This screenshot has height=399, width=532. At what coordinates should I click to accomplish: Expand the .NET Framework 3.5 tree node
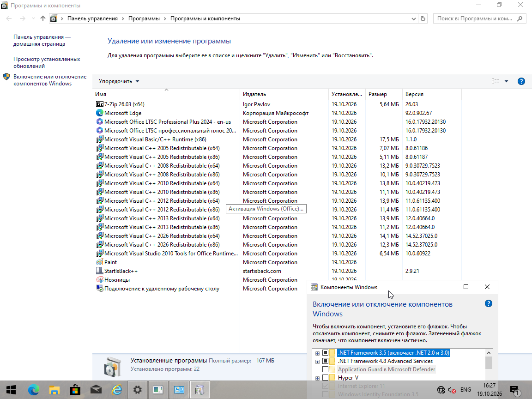(x=318, y=353)
